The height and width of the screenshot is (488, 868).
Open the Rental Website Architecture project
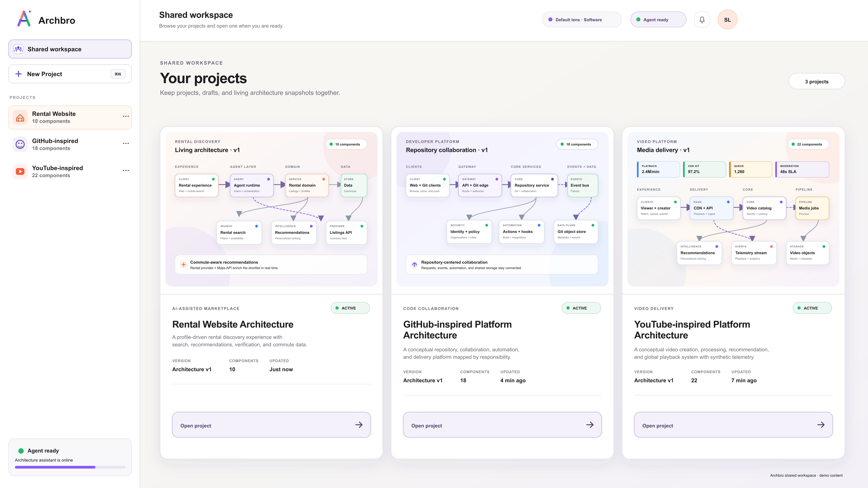(271, 425)
